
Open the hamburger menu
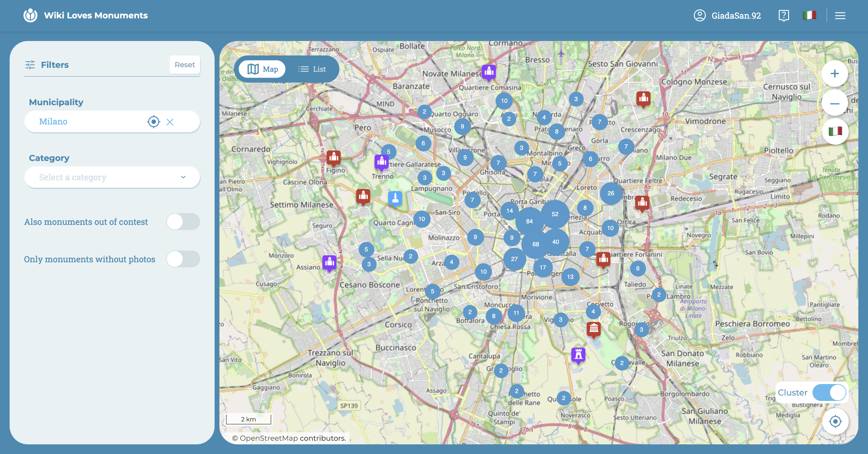[840, 15]
